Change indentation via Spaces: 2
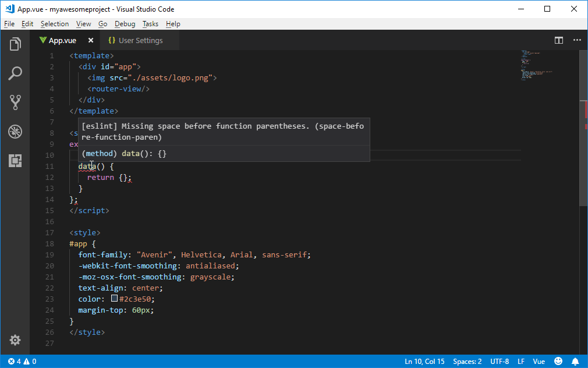This screenshot has height=368, width=588. coord(467,361)
